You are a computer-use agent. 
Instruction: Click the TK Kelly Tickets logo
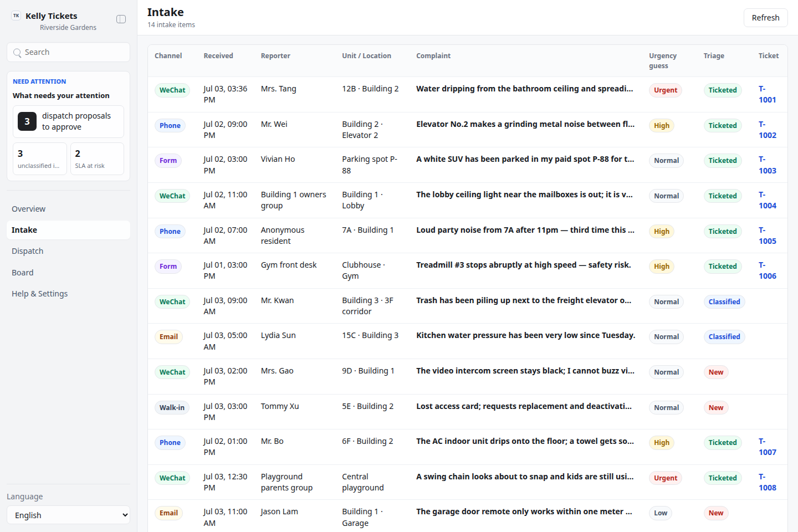click(16, 16)
